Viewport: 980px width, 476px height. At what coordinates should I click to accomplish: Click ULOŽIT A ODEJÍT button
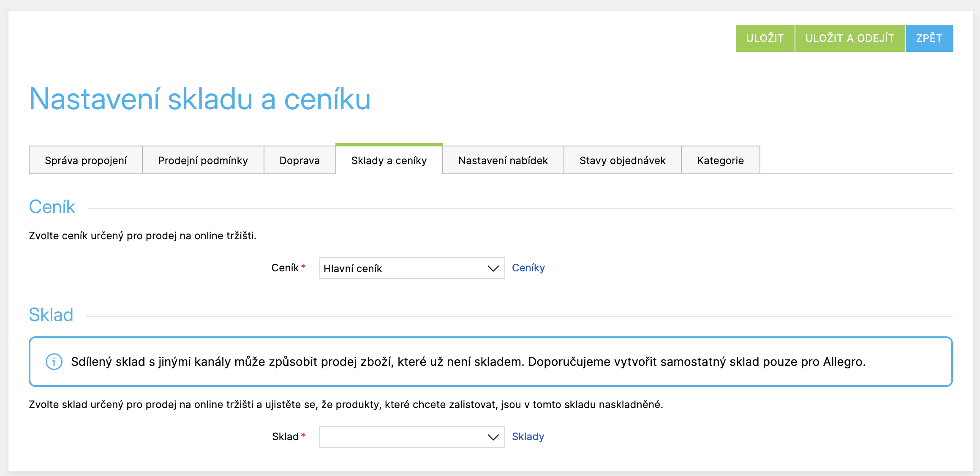pos(849,38)
